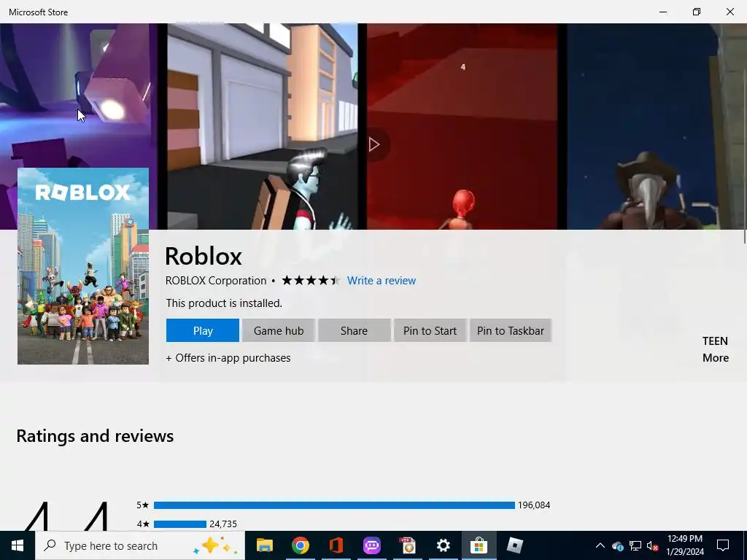Click the 24,735 four-star count
The width and height of the screenshot is (747, 560).
223,524
